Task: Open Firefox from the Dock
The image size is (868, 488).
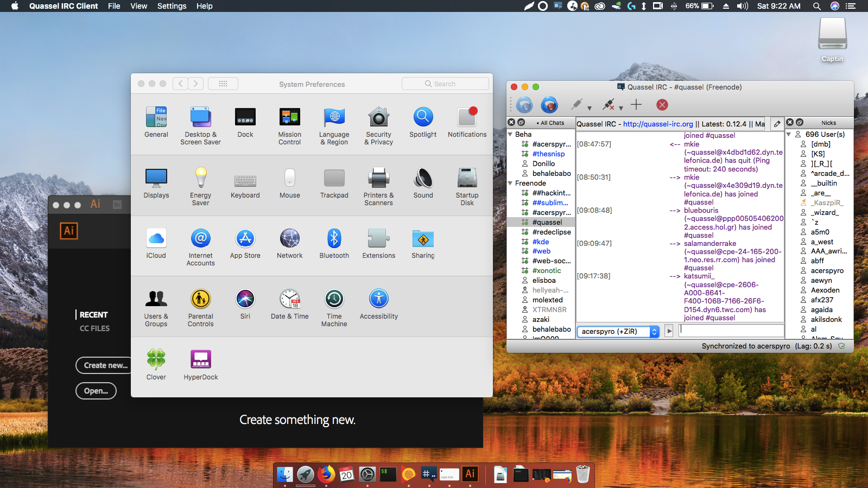Action: pos(326,474)
